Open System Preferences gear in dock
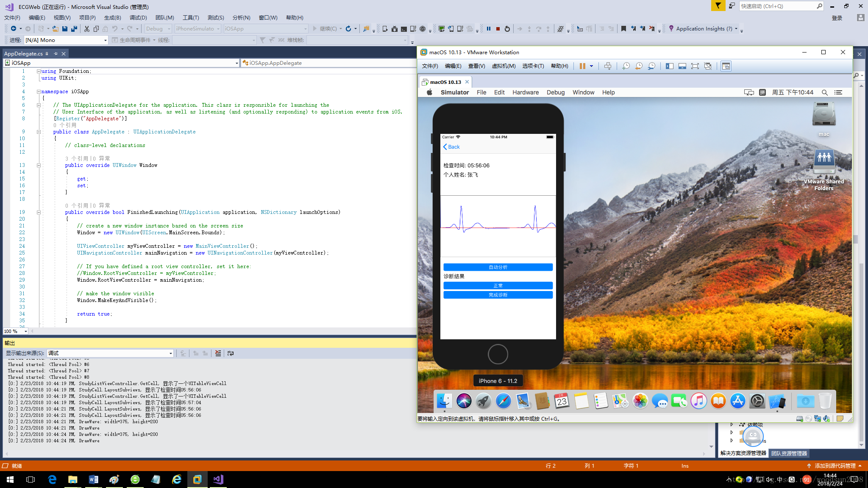This screenshot has width=868, height=488. click(757, 401)
